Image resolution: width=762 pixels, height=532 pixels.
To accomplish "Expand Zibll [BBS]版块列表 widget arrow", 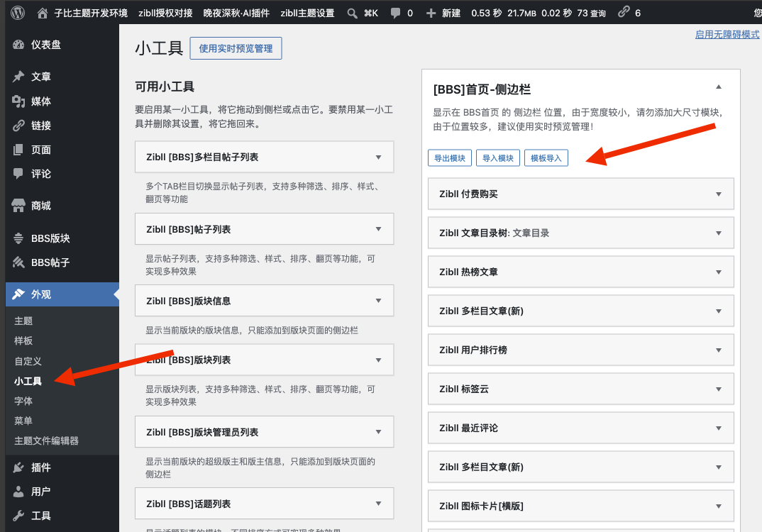I will coord(379,360).
